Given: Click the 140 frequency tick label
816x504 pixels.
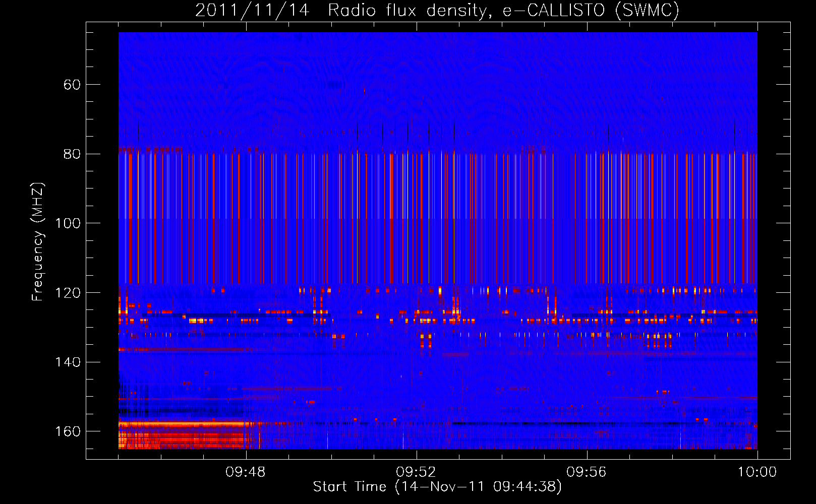Looking at the screenshot, I should tap(68, 362).
